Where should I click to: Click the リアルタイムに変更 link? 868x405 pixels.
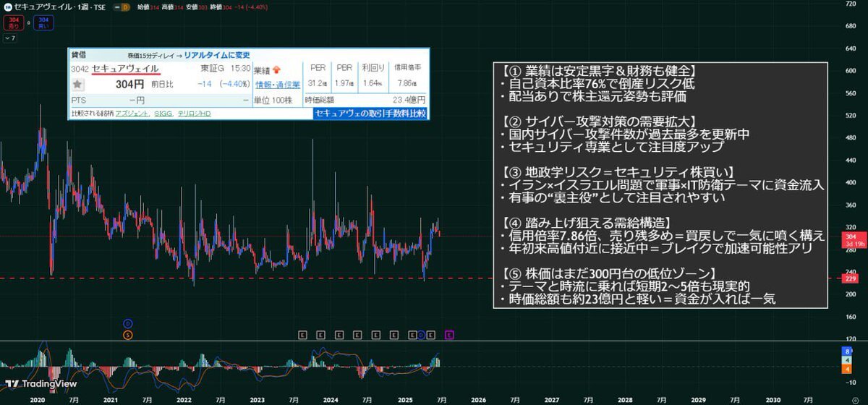(x=216, y=54)
